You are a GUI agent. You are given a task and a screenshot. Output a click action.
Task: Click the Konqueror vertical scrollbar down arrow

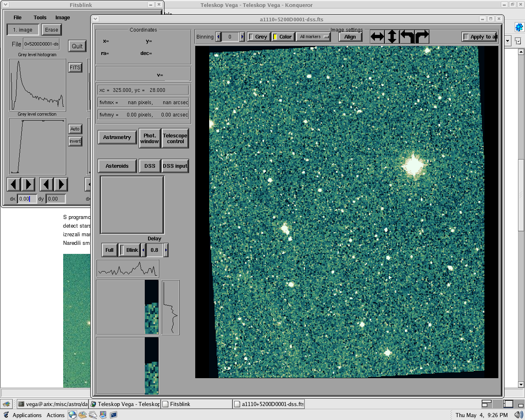521,384
